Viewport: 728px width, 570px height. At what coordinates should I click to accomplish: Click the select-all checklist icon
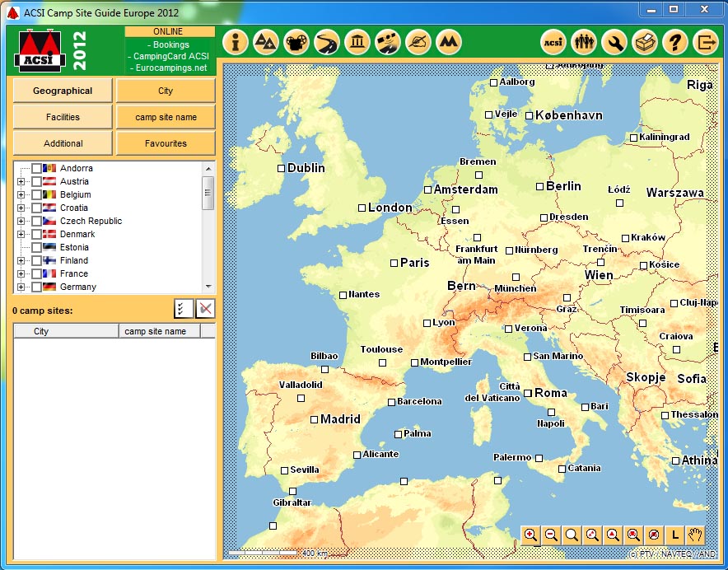tap(184, 309)
